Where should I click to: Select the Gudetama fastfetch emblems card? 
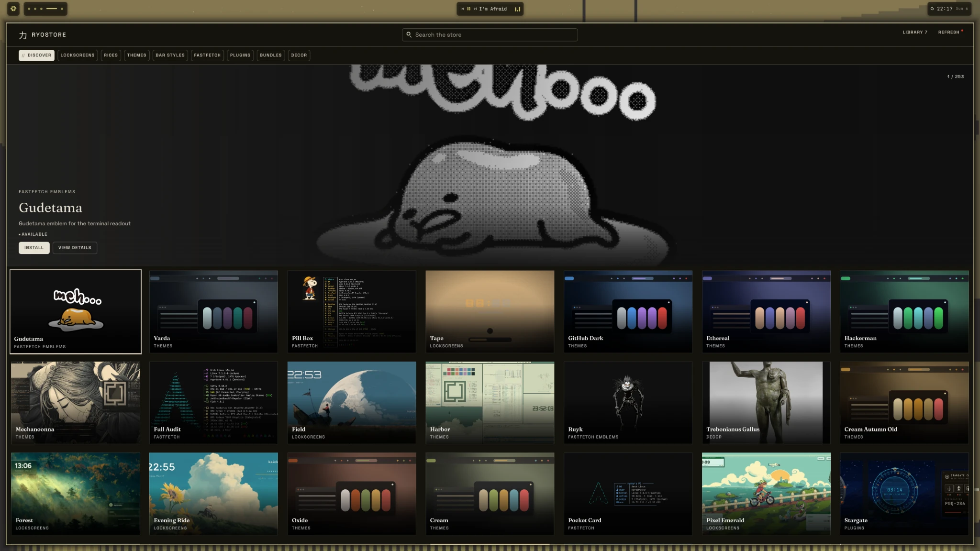point(76,312)
